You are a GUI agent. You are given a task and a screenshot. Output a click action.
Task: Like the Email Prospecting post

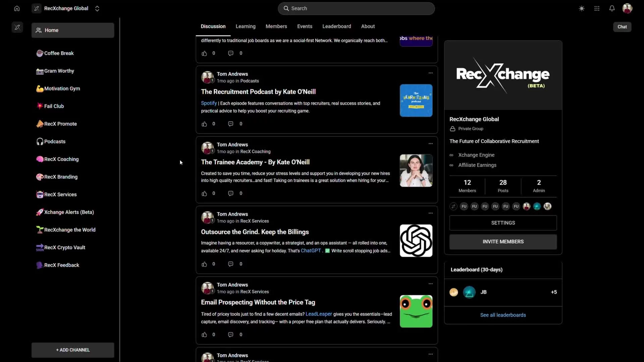(x=204, y=335)
